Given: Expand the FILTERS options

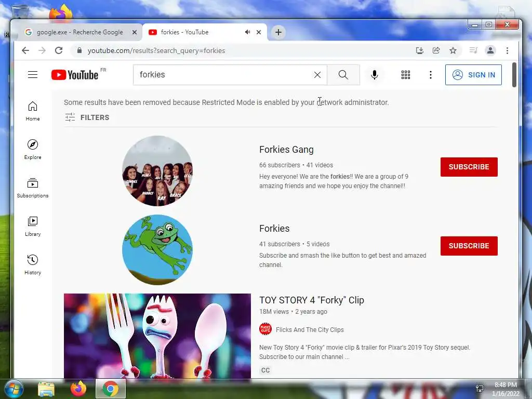Looking at the screenshot, I should [x=87, y=117].
